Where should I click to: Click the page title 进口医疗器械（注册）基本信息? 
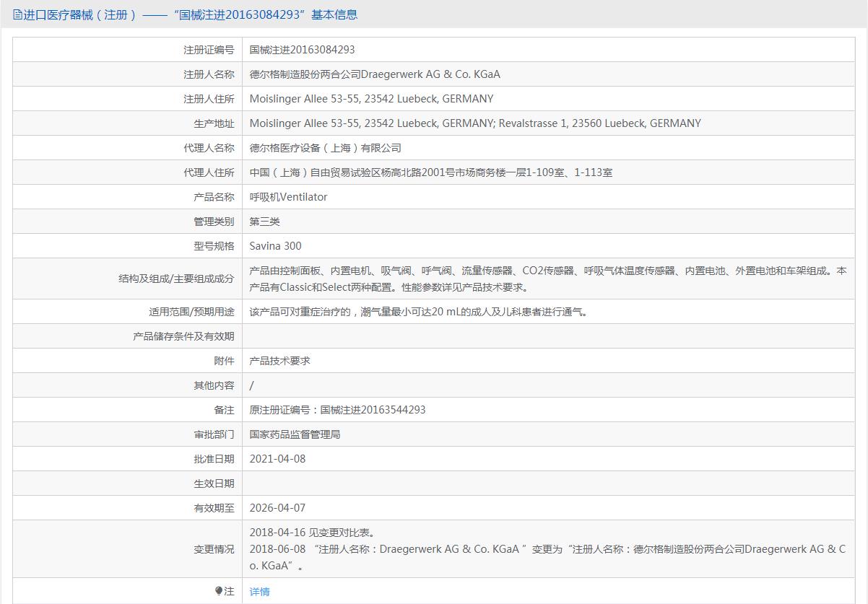point(190,14)
